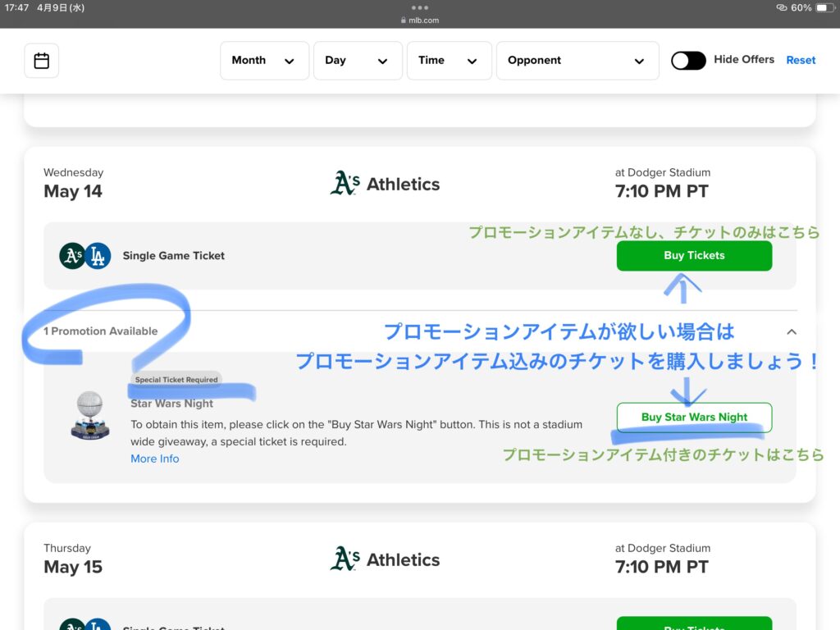Viewport: 840px width, 630px height.
Task: Open the Month filter dropdown
Action: [x=264, y=61]
